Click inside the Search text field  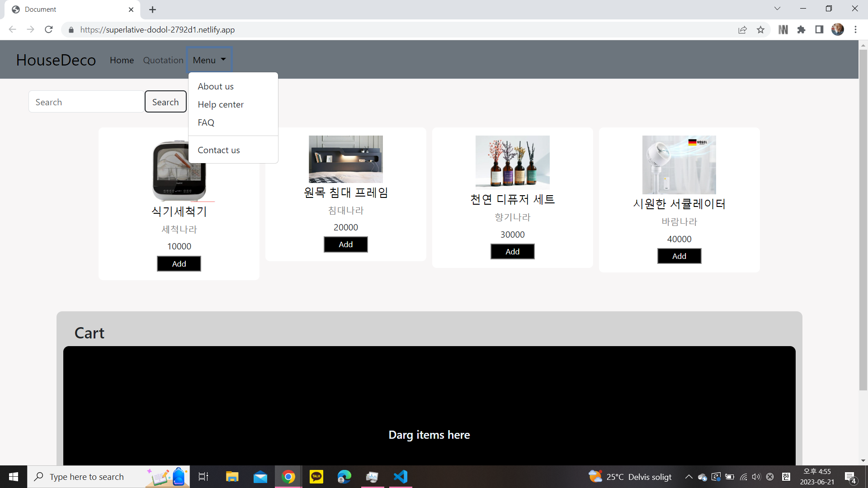click(x=86, y=101)
